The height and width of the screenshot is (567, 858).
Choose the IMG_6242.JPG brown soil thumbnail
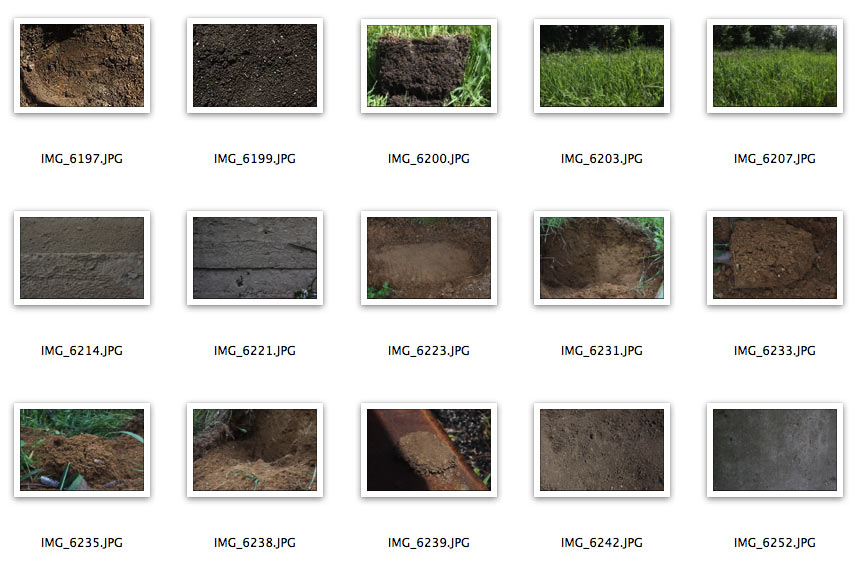coord(602,450)
